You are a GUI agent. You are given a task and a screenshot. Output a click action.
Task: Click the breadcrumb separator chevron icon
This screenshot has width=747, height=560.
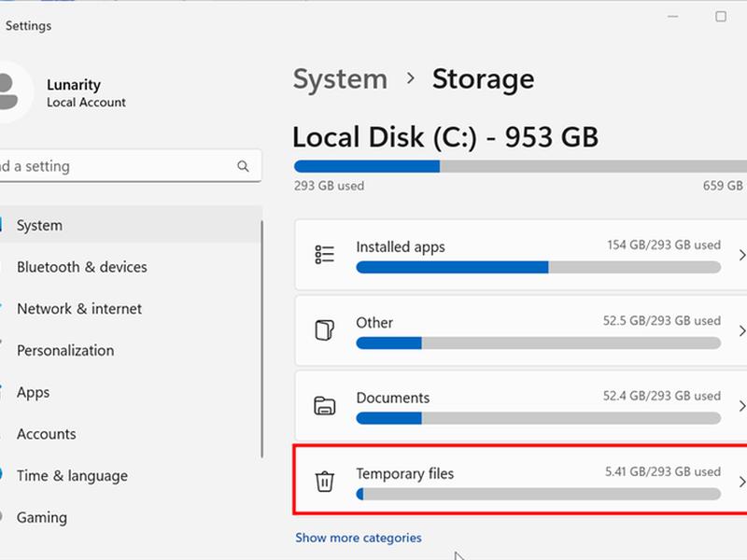410,78
